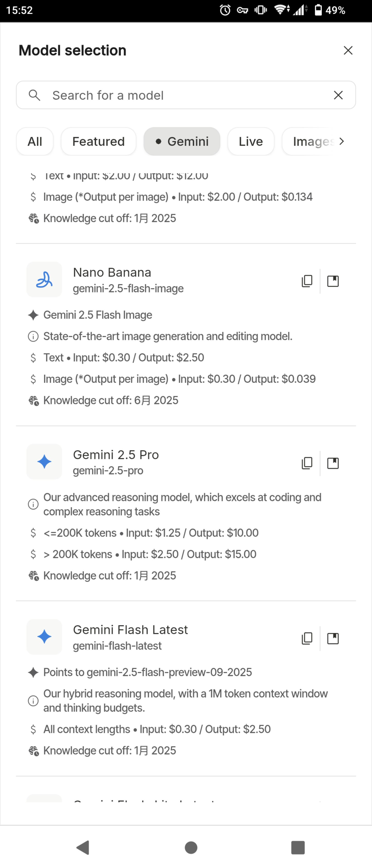Switch to the Live filter chip

pyautogui.click(x=250, y=142)
